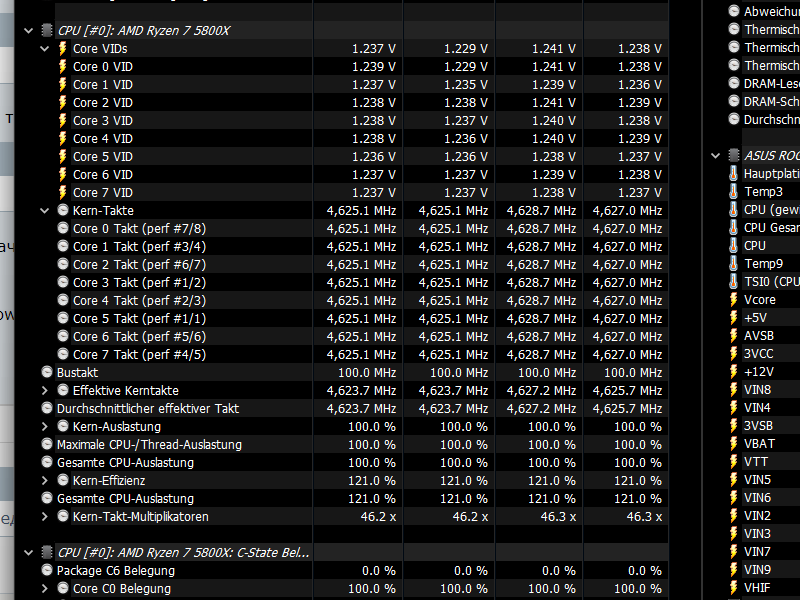This screenshot has height=600, width=800.
Task: Click the lightning icon of Core 0 VID
Action: click(x=63, y=66)
